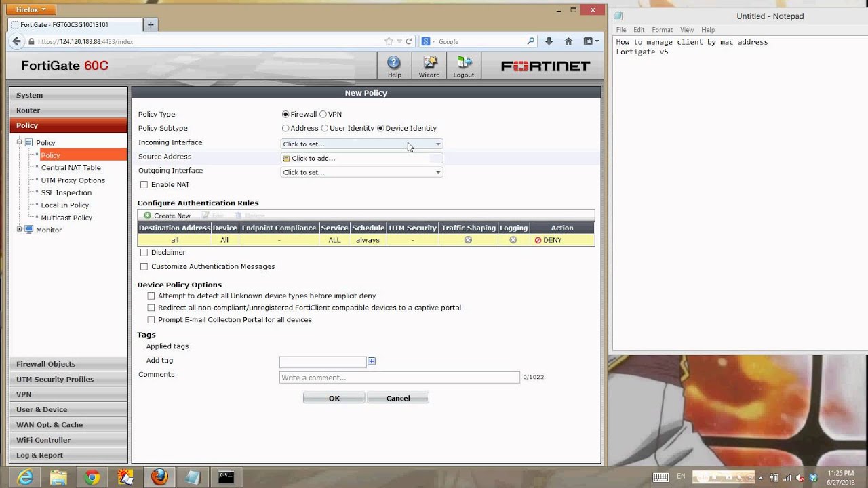This screenshot has height=488, width=868.
Task: Open Command Prompt from the taskbar
Action: coord(226,477)
